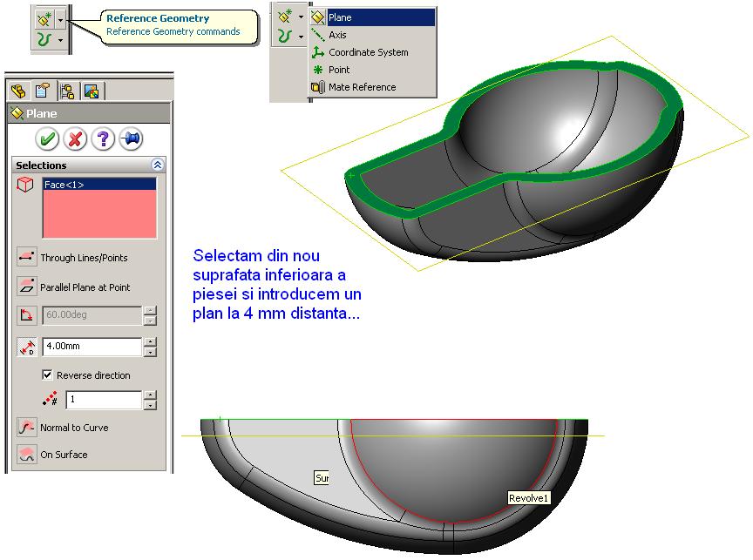Image resolution: width=753 pixels, height=560 pixels.
Task: Click inside the pink reference entities box
Action: [99, 213]
